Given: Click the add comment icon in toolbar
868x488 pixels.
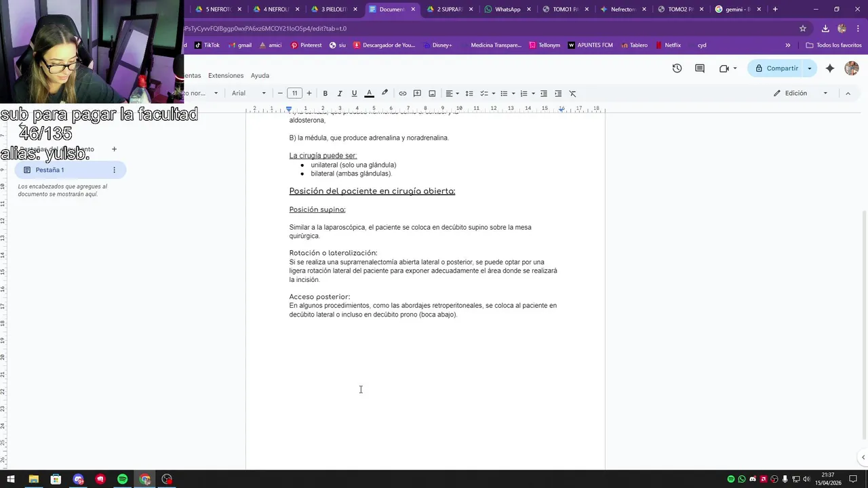Looking at the screenshot, I should coord(417,94).
